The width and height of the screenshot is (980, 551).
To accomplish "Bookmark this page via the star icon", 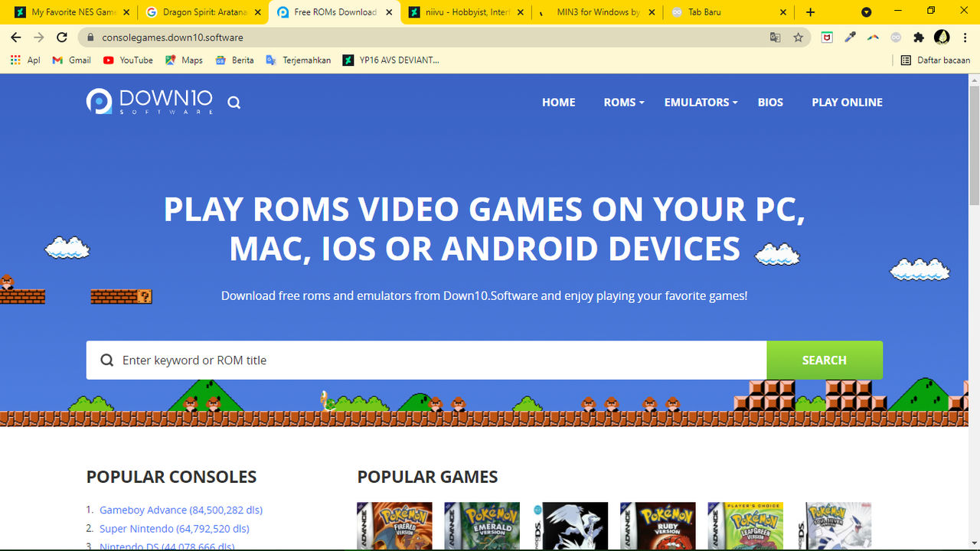I will (x=799, y=37).
